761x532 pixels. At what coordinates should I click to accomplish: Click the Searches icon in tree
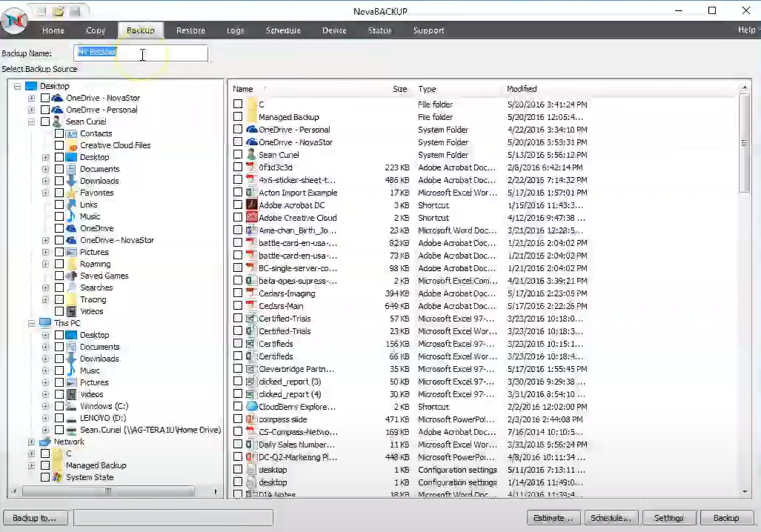(x=71, y=287)
